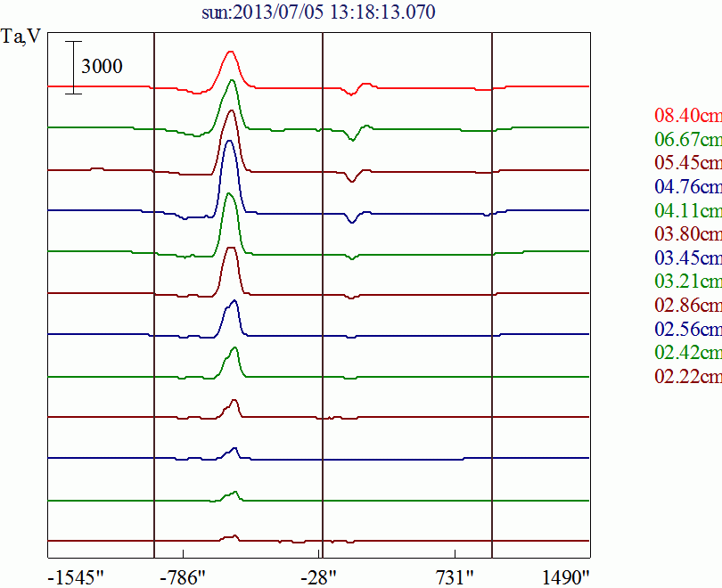Select the 06.67cm legend entry

(x=688, y=139)
